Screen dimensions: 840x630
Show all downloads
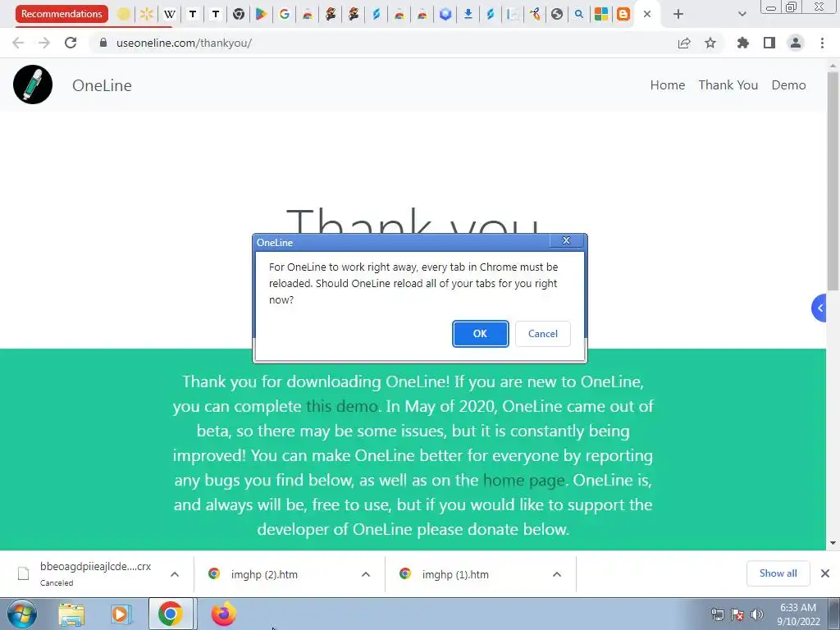778,573
